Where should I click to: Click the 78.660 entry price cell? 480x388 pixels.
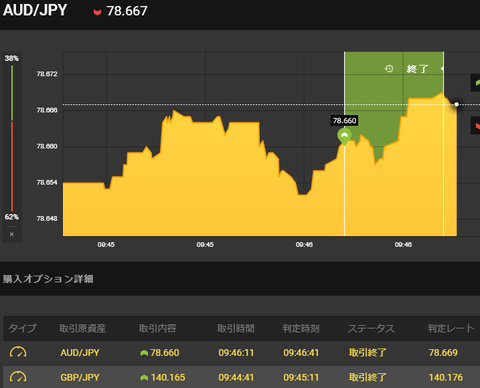[x=164, y=353]
